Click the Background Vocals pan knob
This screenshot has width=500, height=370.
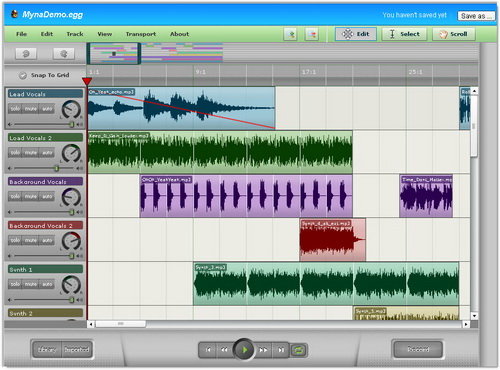point(71,197)
